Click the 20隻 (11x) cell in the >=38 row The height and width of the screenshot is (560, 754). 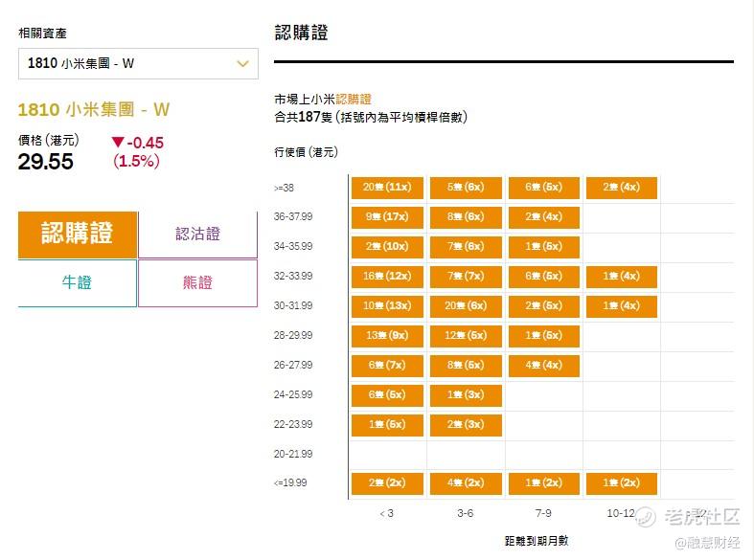pyautogui.click(x=387, y=188)
